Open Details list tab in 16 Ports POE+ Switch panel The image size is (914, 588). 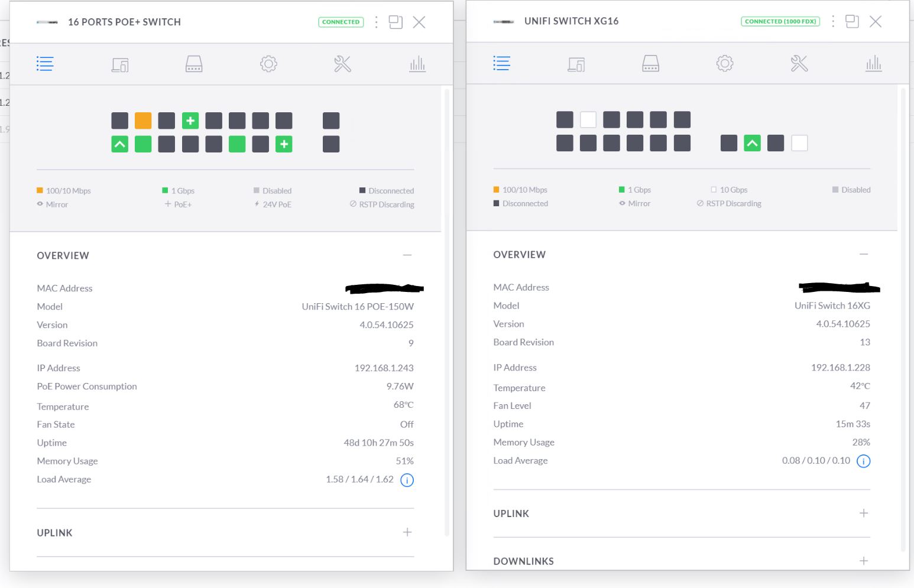45,64
